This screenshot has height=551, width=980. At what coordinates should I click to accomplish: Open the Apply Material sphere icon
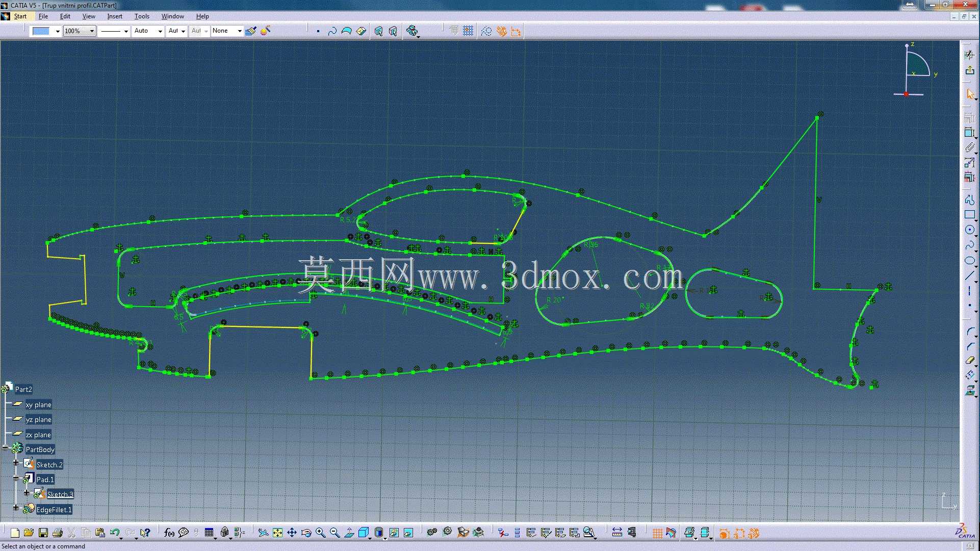click(265, 31)
